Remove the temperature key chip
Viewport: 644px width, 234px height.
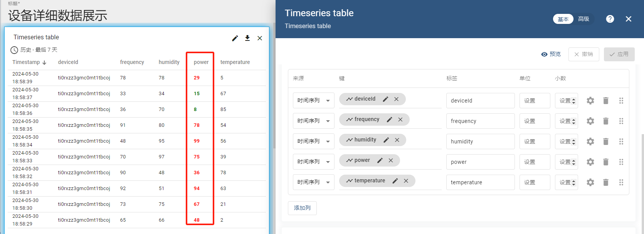[x=406, y=181]
